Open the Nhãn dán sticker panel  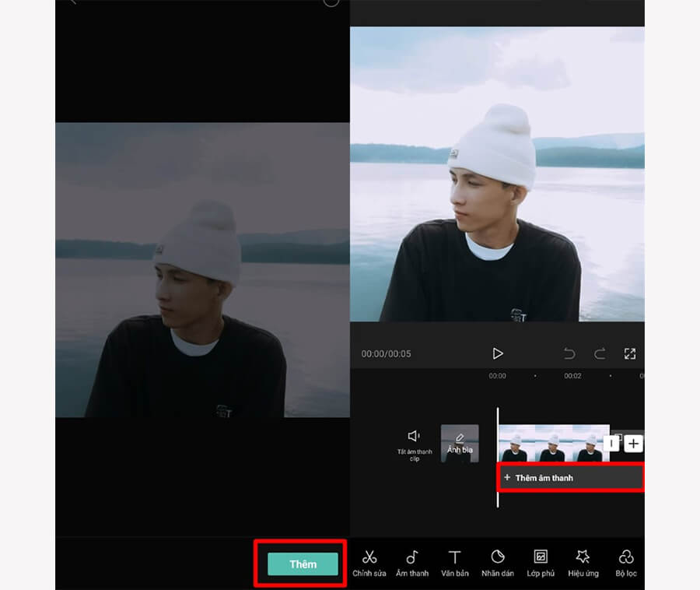498,562
